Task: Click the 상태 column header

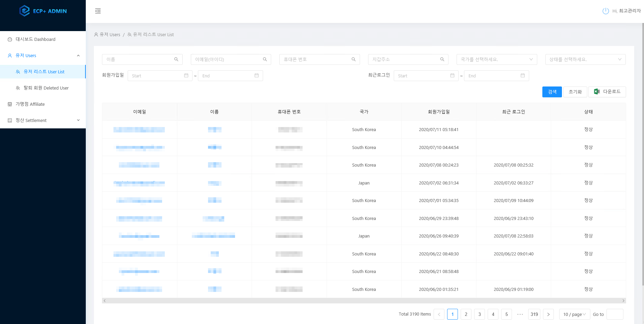Action: coord(589,112)
